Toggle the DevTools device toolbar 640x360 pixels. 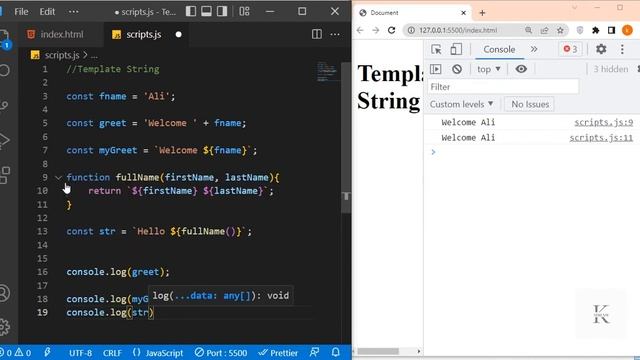456,49
